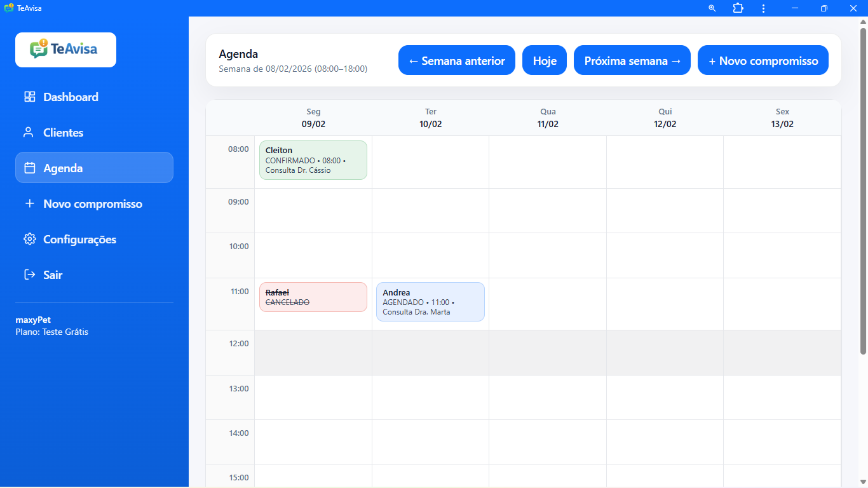
Task: Click the Agenda page heading
Action: point(238,54)
